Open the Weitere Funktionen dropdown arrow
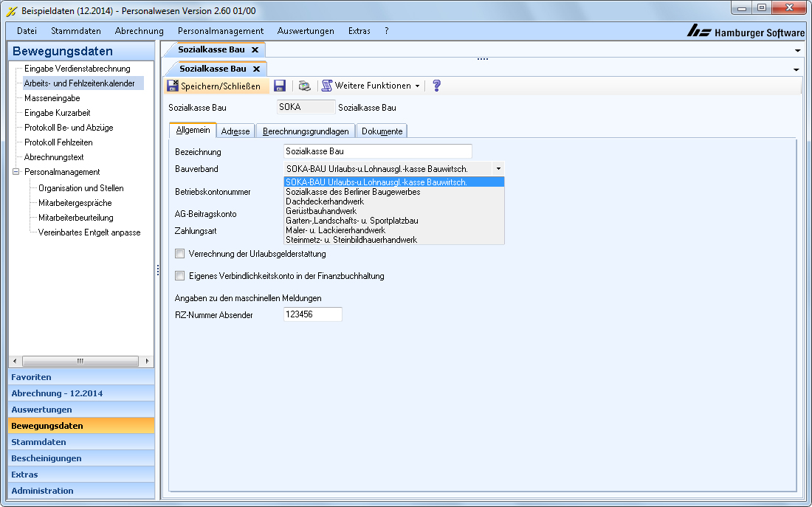This screenshot has height=507, width=812. (x=417, y=86)
